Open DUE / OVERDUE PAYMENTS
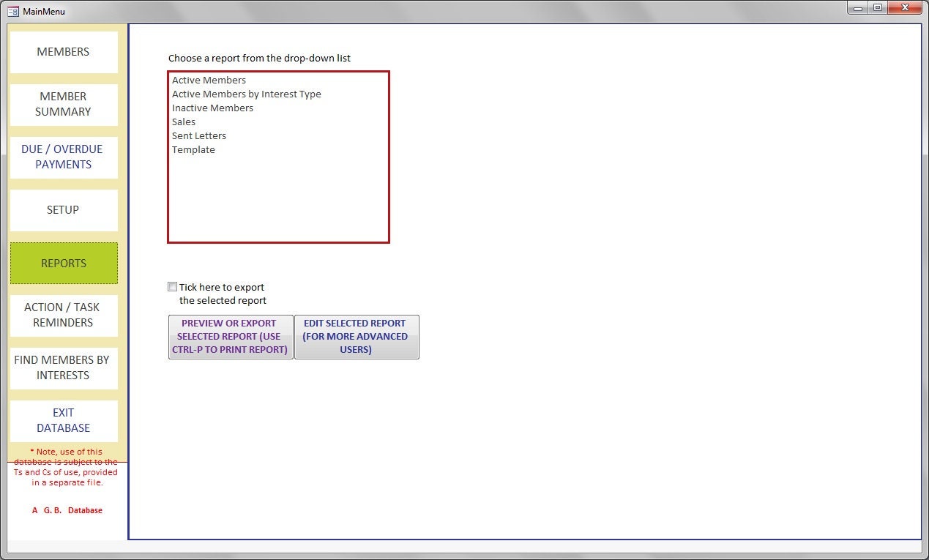 pos(63,157)
